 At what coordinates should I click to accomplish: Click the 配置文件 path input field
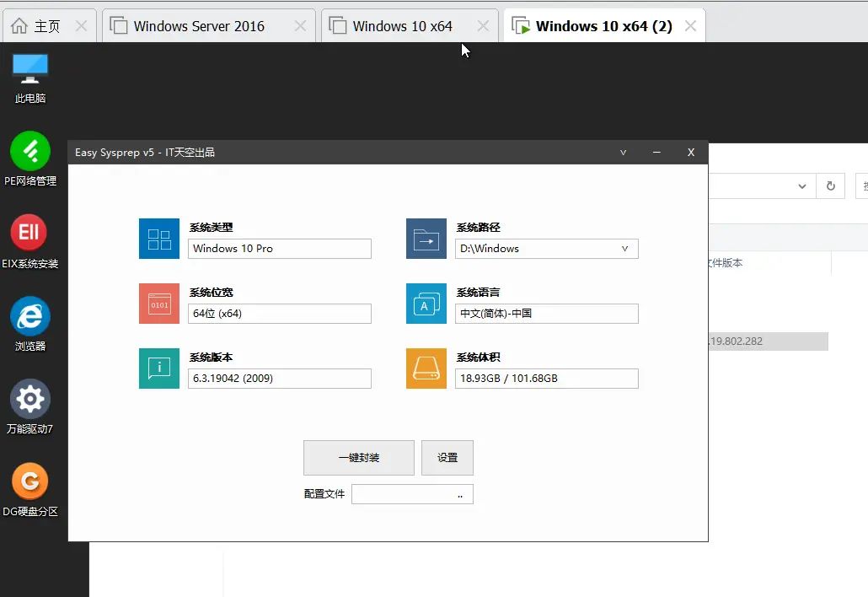[412, 494]
